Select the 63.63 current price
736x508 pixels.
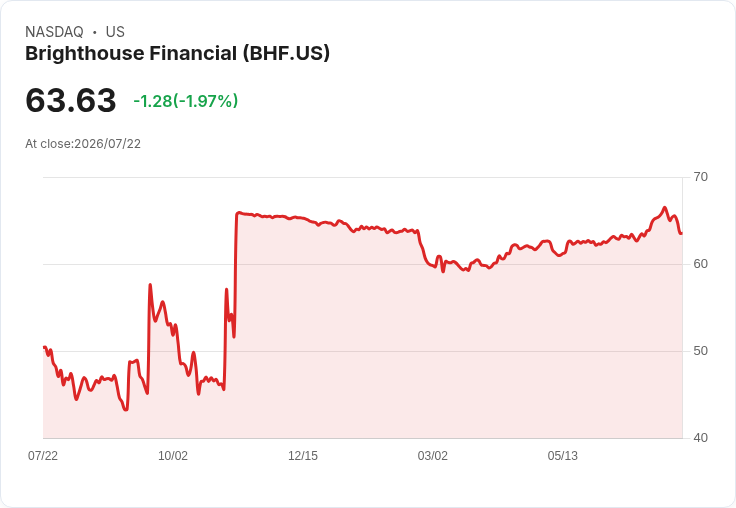point(70,100)
